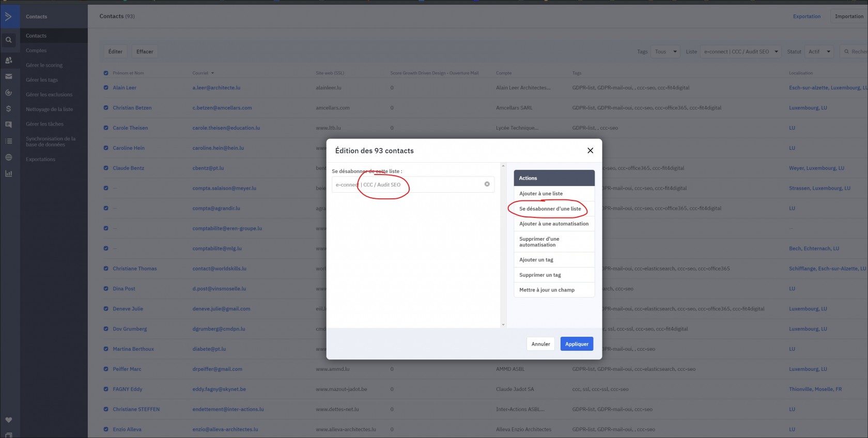
Task: Select 'Ajouter à une liste' action
Action: click(x=554, y=194)
